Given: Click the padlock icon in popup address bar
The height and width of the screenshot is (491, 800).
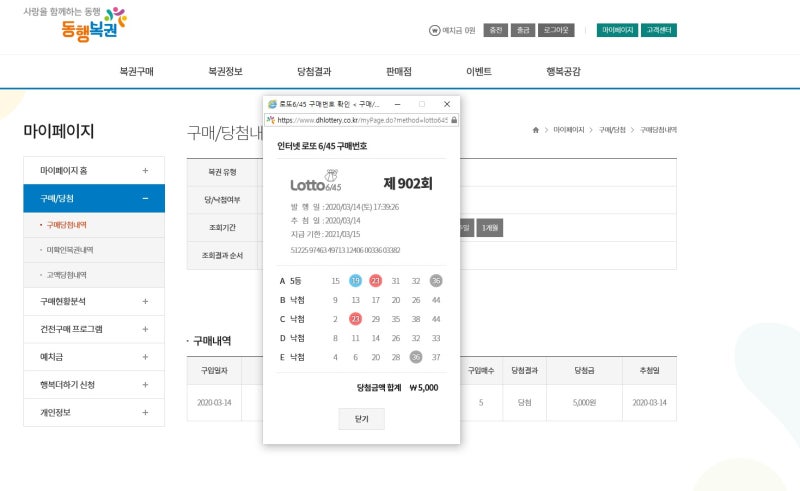Looking at the screenshot, I should [x=454, y=120].
